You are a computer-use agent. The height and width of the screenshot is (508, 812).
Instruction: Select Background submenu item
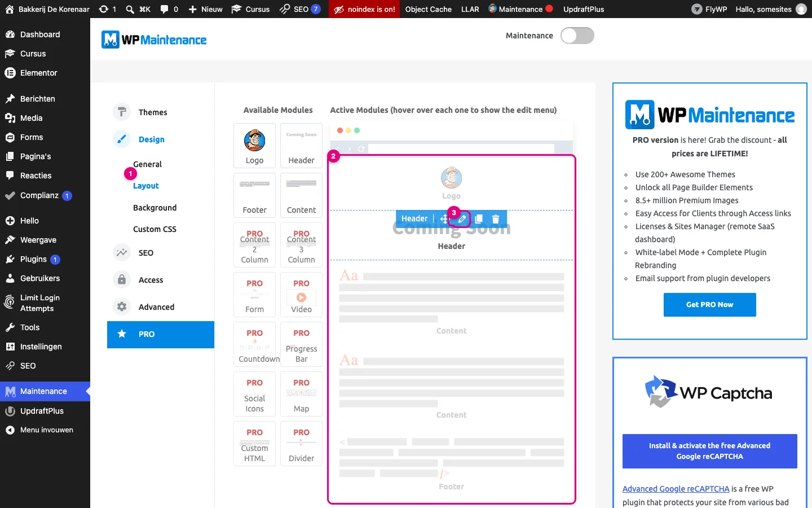[155, 208]
